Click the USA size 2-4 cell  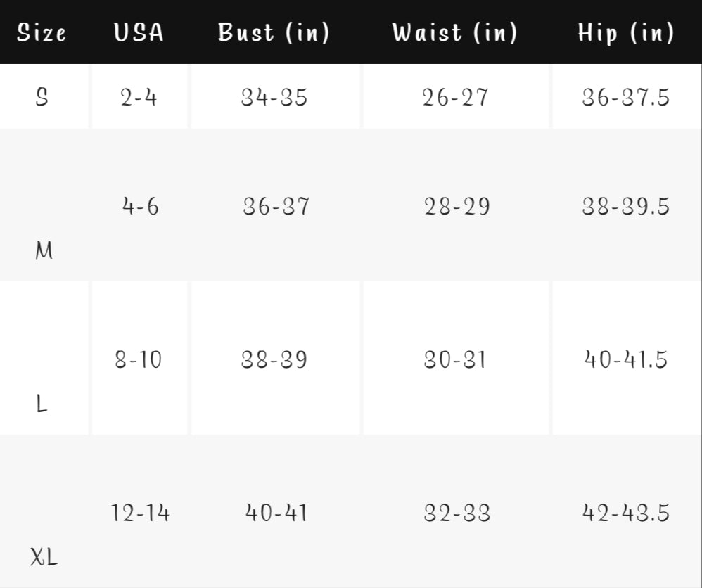point(139,97)
